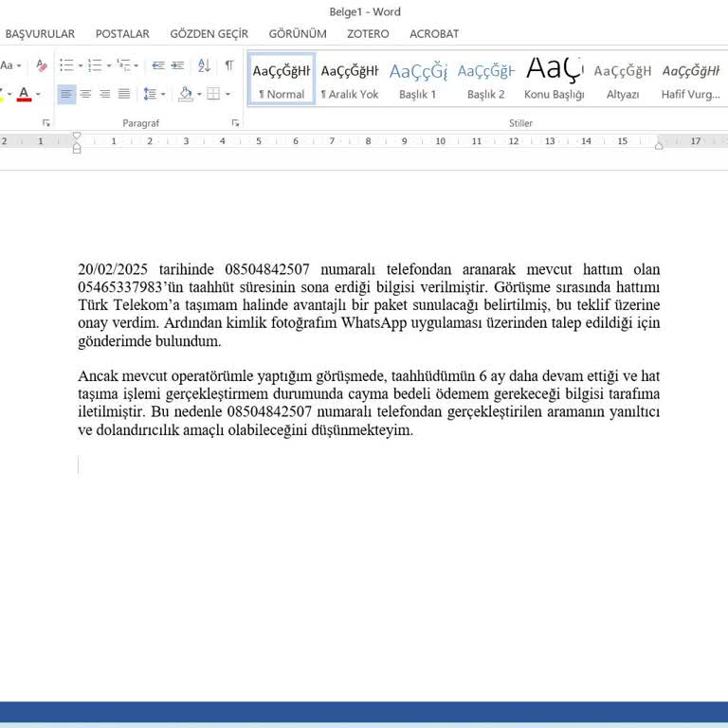
Task: Decrease paragraph indent
Action: [157, 65]
